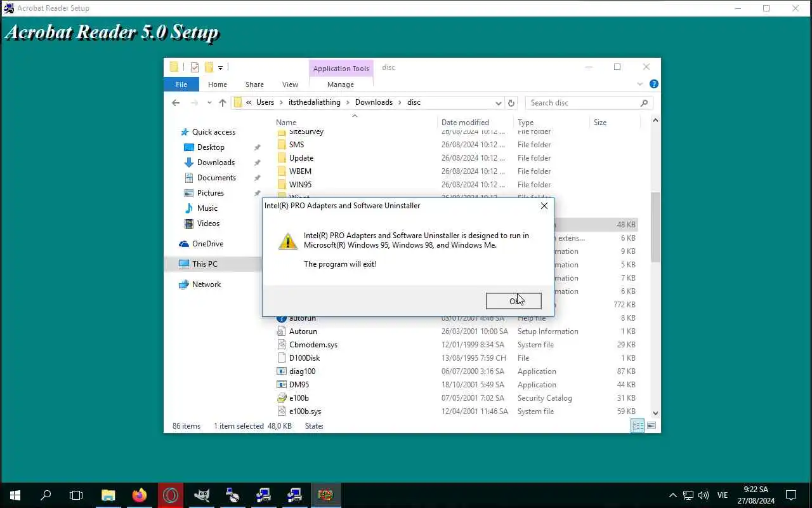Switch to the View ribbon tab
812x508 pixels.
coord(290,84)
